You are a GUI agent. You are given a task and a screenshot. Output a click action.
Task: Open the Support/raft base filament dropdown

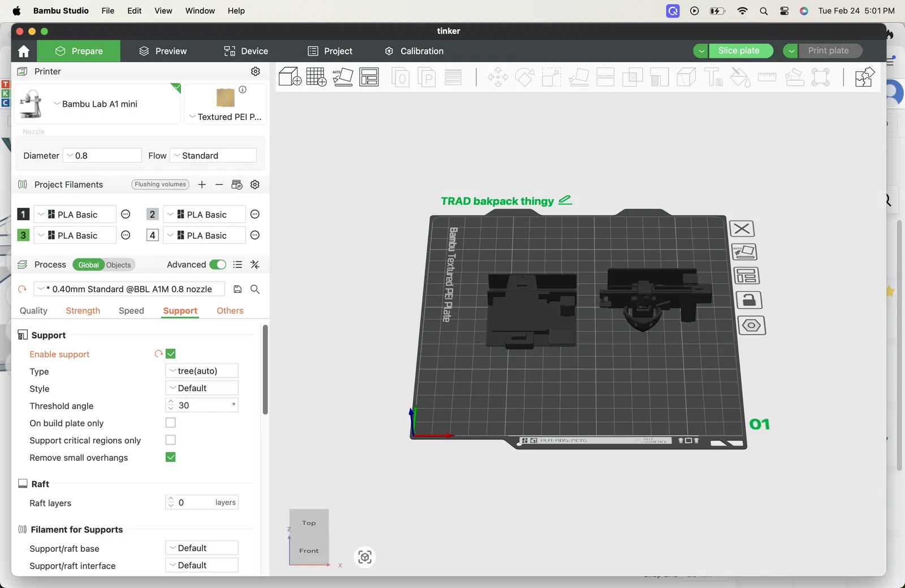pos(202,548)
